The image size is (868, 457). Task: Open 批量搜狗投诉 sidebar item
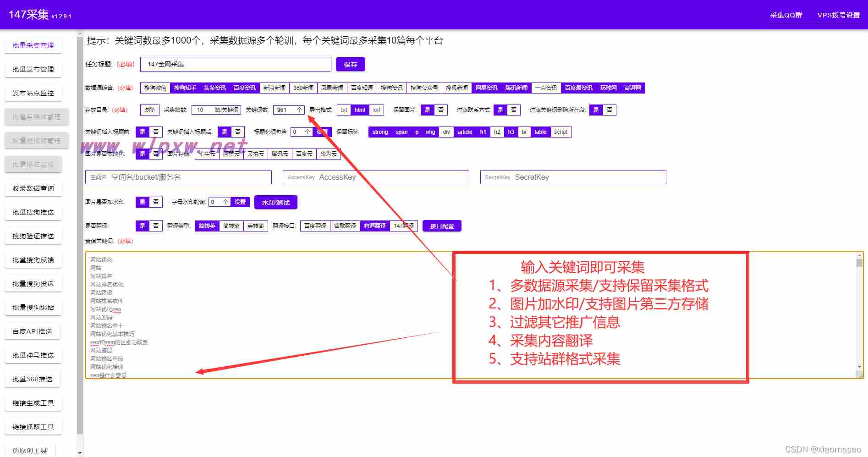pos(33,284)
